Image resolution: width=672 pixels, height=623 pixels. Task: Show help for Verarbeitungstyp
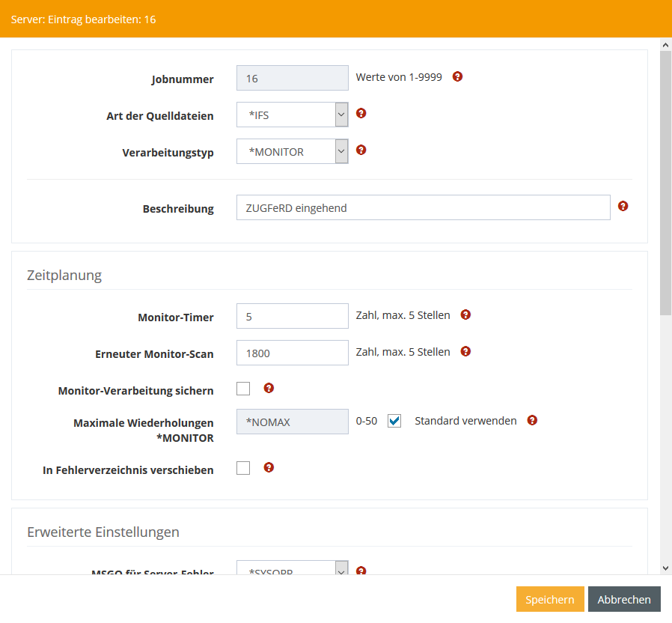click(361, 150)
